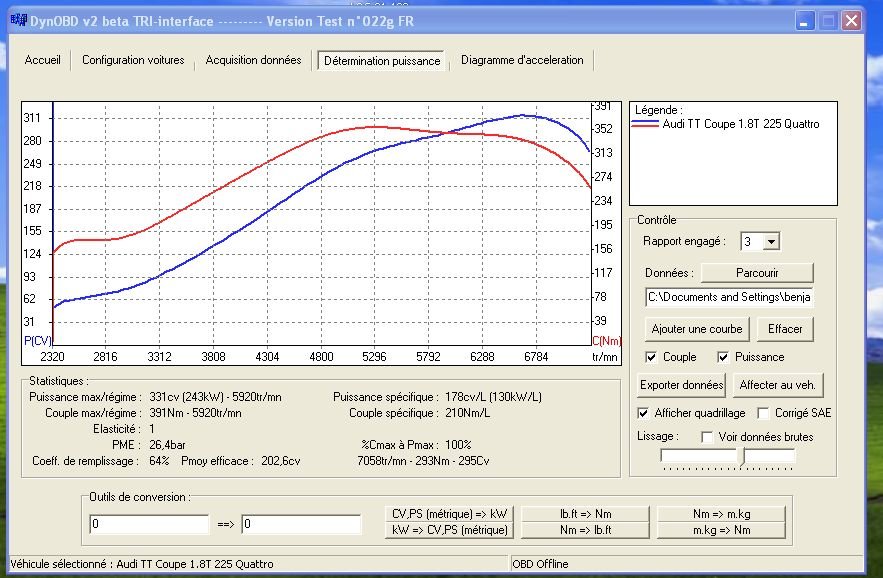
Task: Enable the Corrigé SAE option
Action: pyautogui.click(x=764, y=413)
